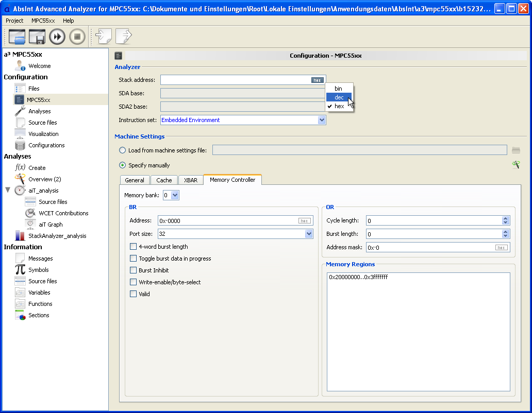Select MPC55xx configuration entry
This screenshot has width=532, height=413.
pyautogui.click(x=38, y=99)
